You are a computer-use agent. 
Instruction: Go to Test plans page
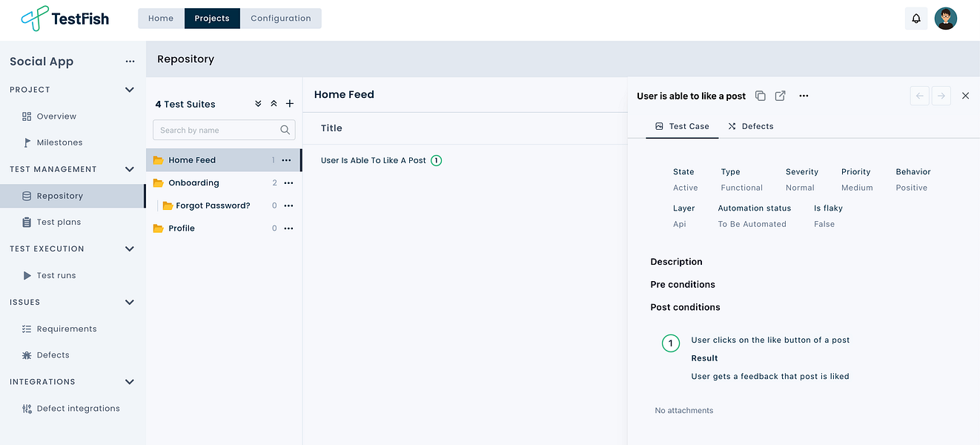[59, 222]
